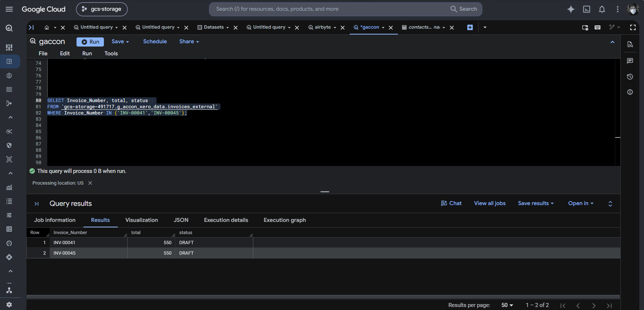Click View all jobs link
Viewport: 644px width, 310px height.
tap(490, 203)
